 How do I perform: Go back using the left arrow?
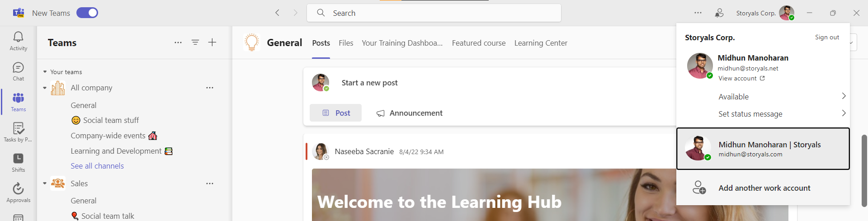click(278, 13)
